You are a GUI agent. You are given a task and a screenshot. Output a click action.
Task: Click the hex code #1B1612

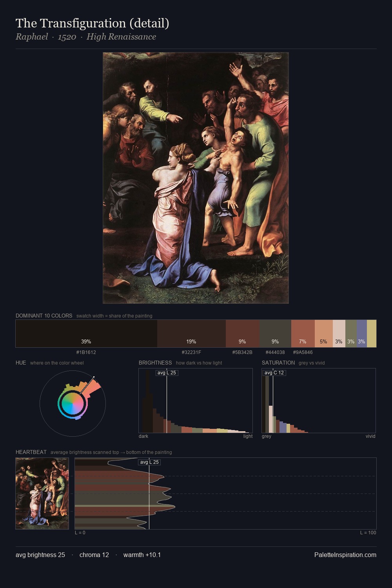tap(86, 352)
